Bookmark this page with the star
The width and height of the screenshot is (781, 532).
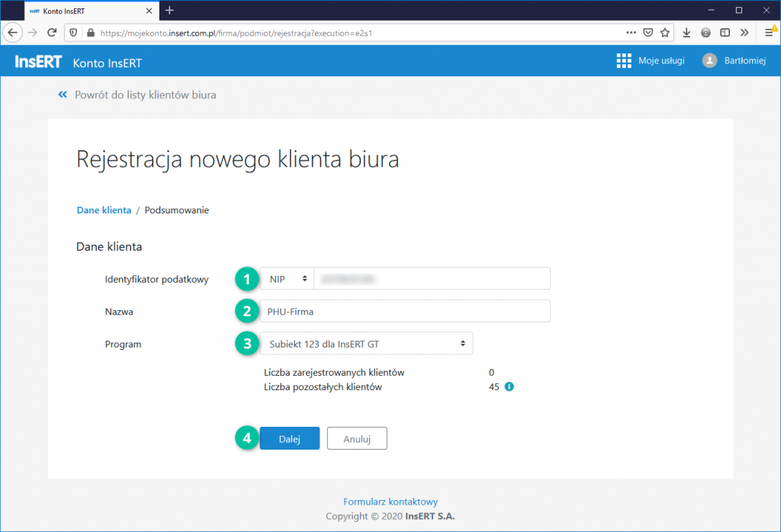[665, 33]
